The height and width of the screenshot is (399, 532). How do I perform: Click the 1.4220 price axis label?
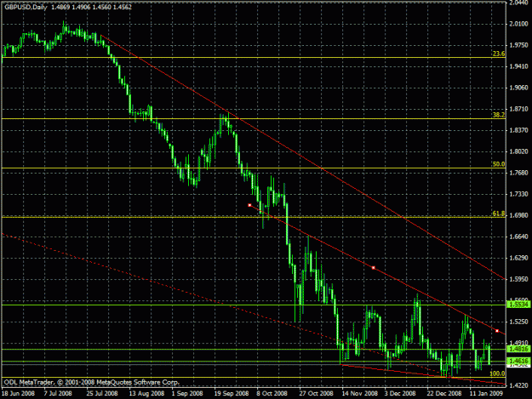tap(518, 385)
